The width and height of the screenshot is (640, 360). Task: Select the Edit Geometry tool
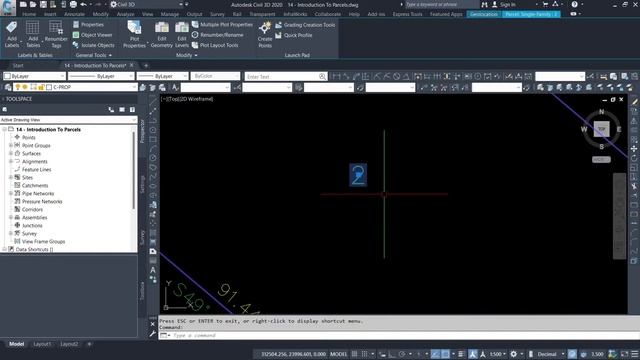click(x=162, y=34)
